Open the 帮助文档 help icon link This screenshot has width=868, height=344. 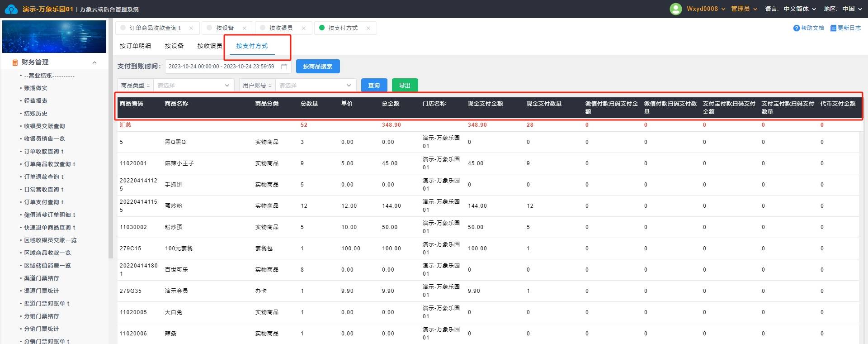click(x=797, y=28)
